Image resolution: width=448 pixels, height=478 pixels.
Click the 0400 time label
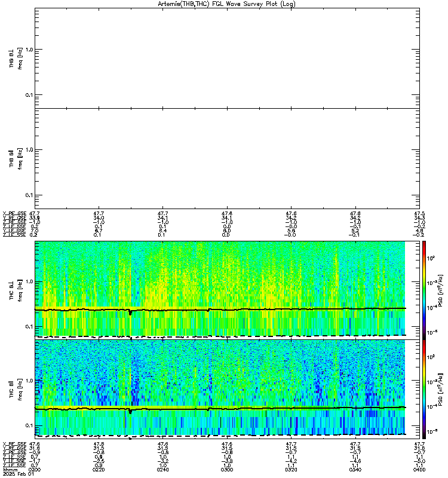(x=420, y=470)
